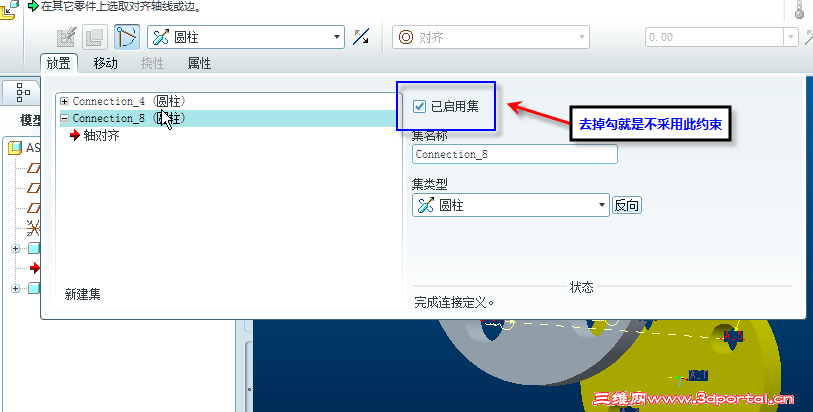Collapse the Connection_8 set node
Screen dimensions: 813x412
click(x=64, y=118)
